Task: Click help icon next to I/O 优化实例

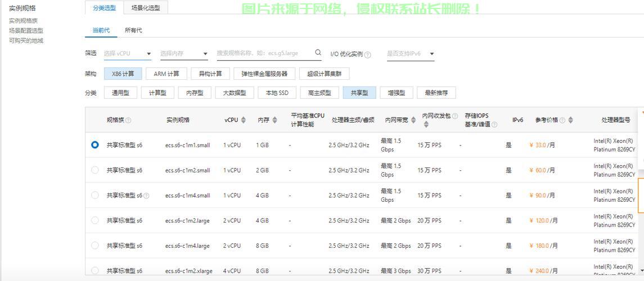Action: pos(368,55)
